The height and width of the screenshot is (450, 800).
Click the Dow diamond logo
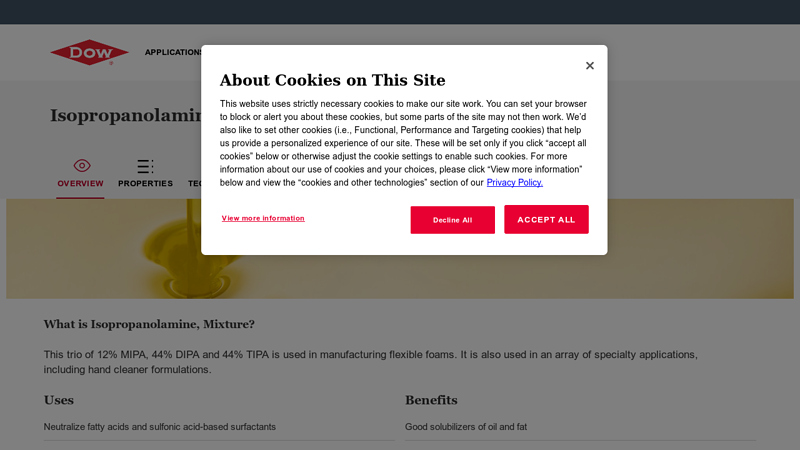[x=89, y=52]
